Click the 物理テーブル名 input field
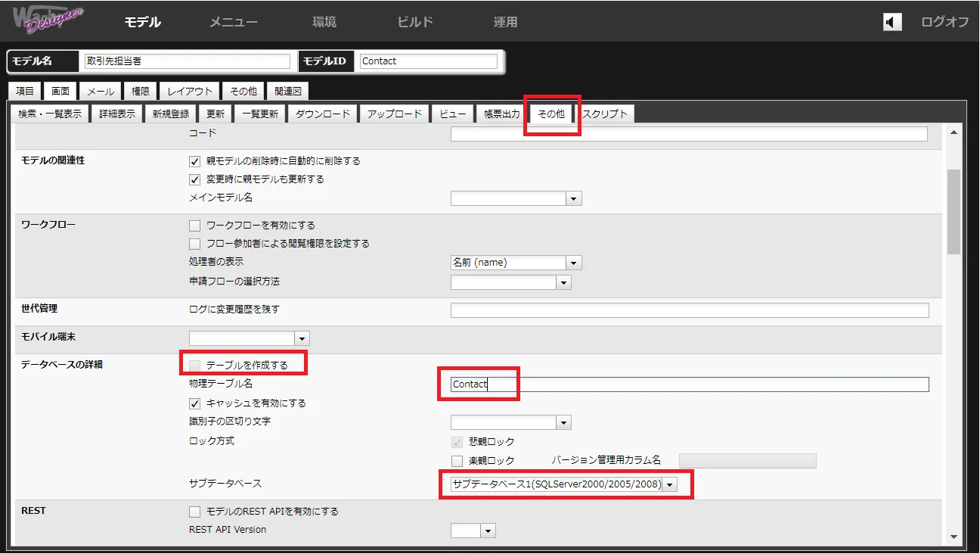 pos(688,384)
